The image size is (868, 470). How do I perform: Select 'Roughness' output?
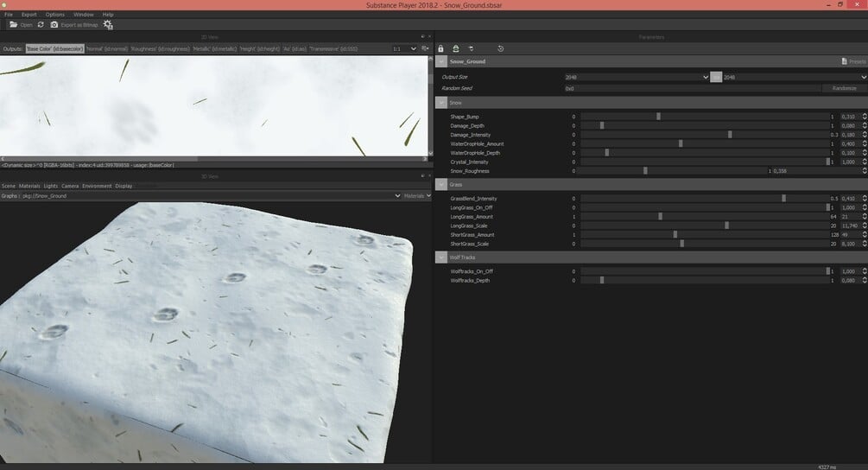pyautogui.click(x=161, y=48)
